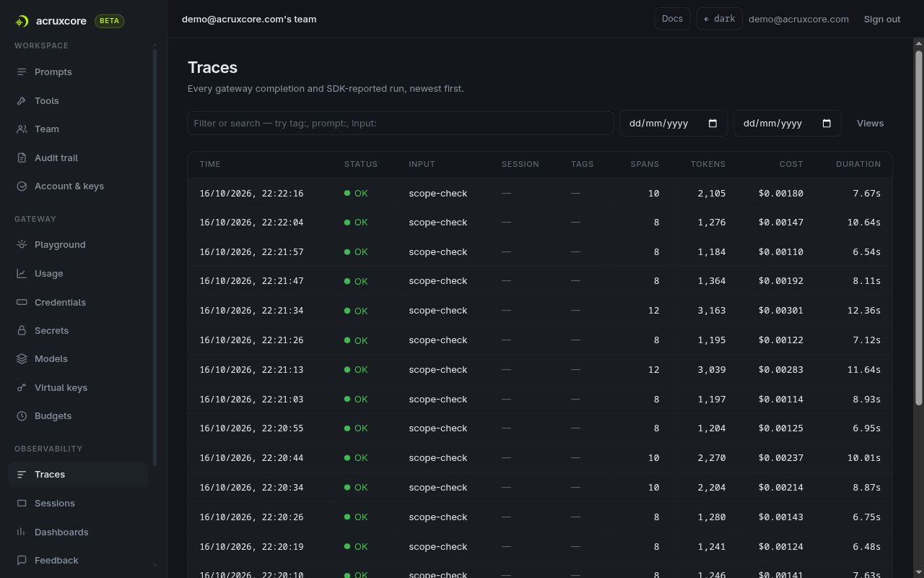
Task: Click the Team people icon
Action: (22, 129)
